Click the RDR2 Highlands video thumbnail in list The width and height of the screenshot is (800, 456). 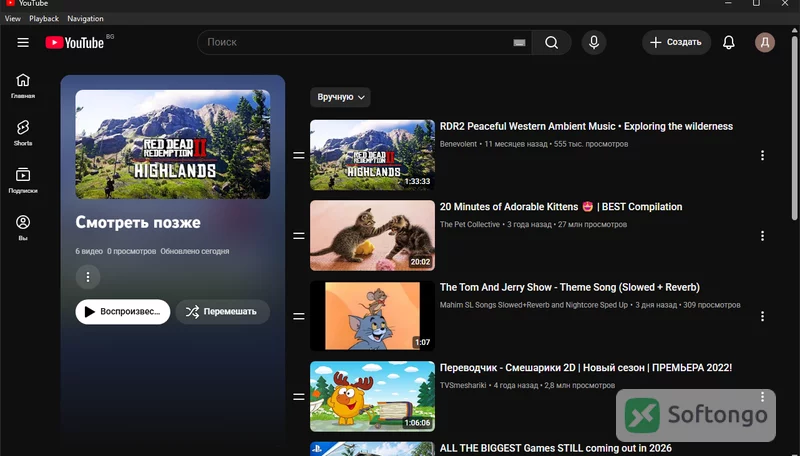[x=372, y=155]
